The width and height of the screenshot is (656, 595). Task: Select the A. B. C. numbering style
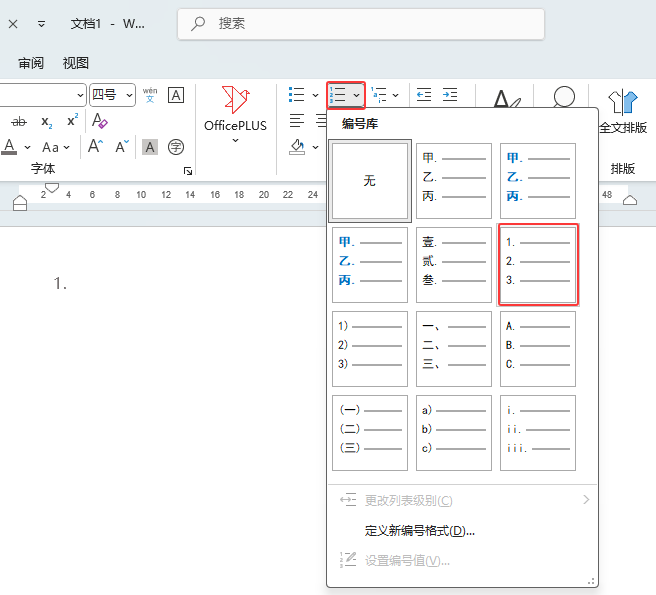point(538,349)
